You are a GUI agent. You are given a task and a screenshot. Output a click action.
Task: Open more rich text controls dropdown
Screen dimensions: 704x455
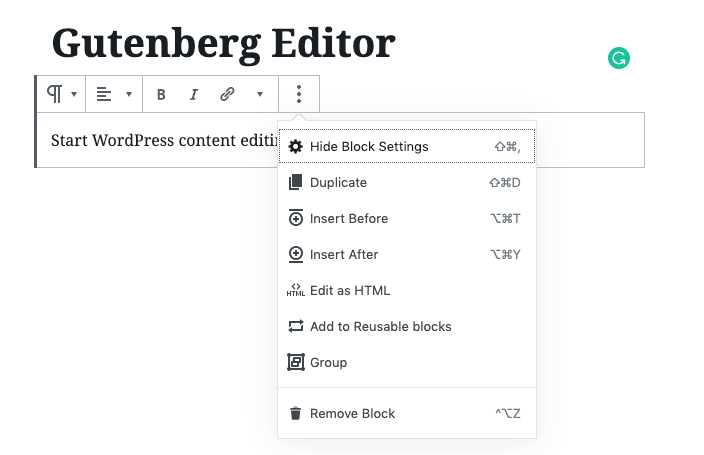[260, 94]
